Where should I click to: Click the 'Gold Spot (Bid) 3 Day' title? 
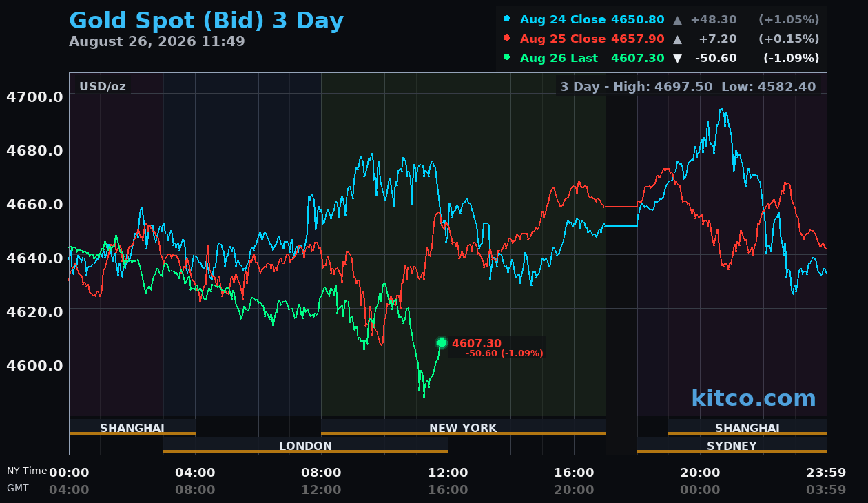point(207,21)
